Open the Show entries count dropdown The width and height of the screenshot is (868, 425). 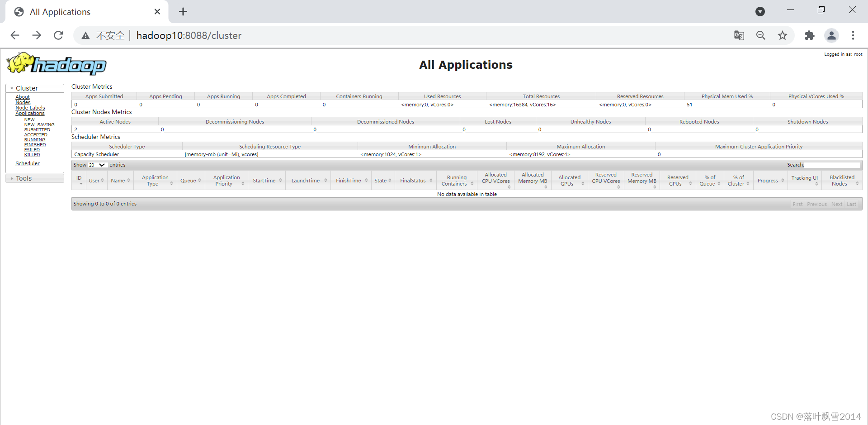97,165
